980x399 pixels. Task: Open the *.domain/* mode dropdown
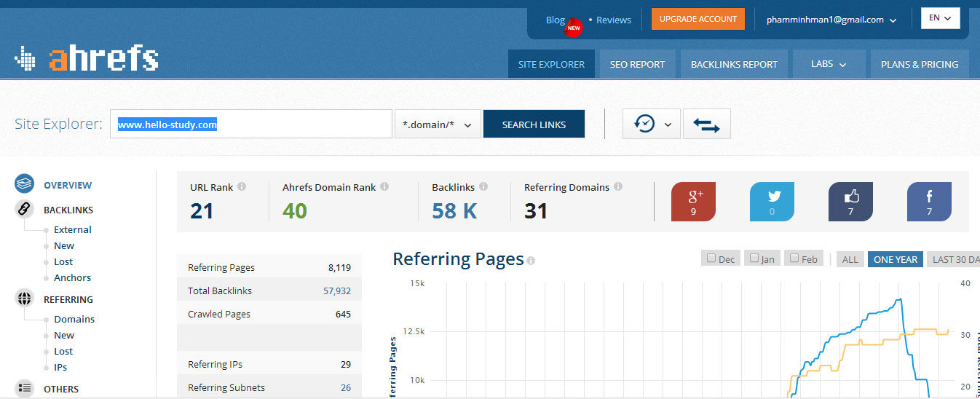click(x=438, y=125)
